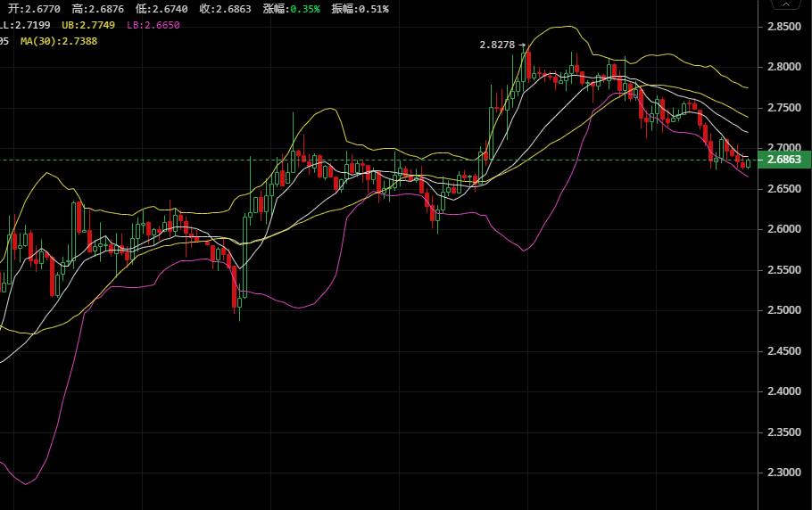Click the tall red candle at 2.8278 peak
Screen dimensions: 812x510
[x=528, y=65]
